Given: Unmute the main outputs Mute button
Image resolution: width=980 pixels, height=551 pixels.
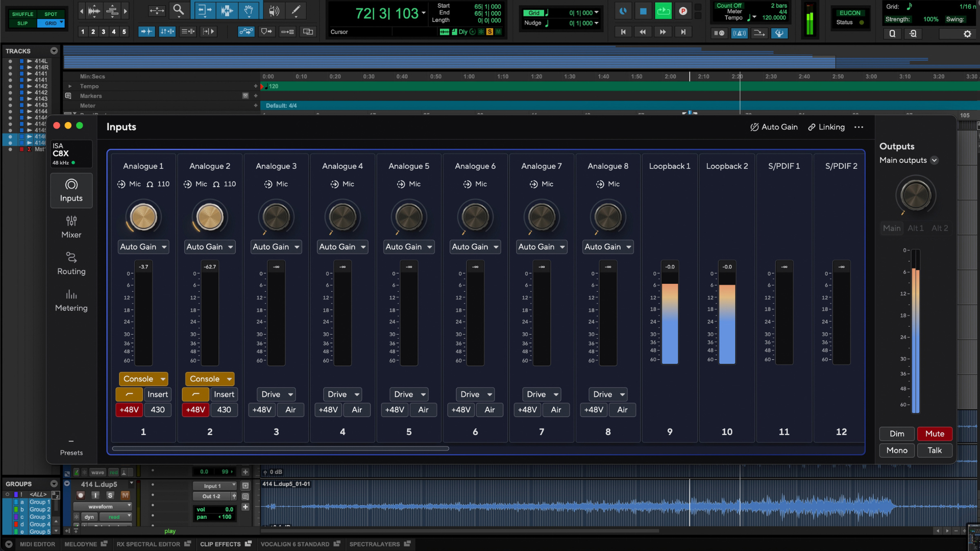Looking at the screenshot, I should pos(935,434).
